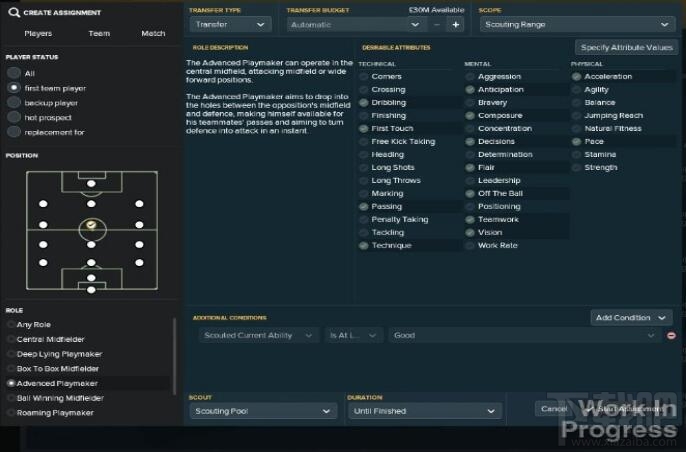Image resolution: width=686 pixels, height=452 pixels.
Task: Click the role list scrollbar
Action: tap(175, 357)
